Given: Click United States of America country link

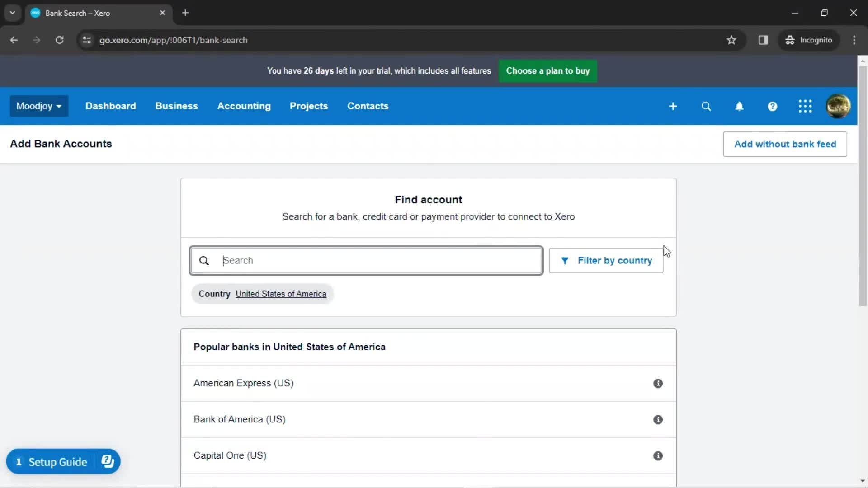Looking at the screenshot, I should pyautogui.click(x=281, y=294).
